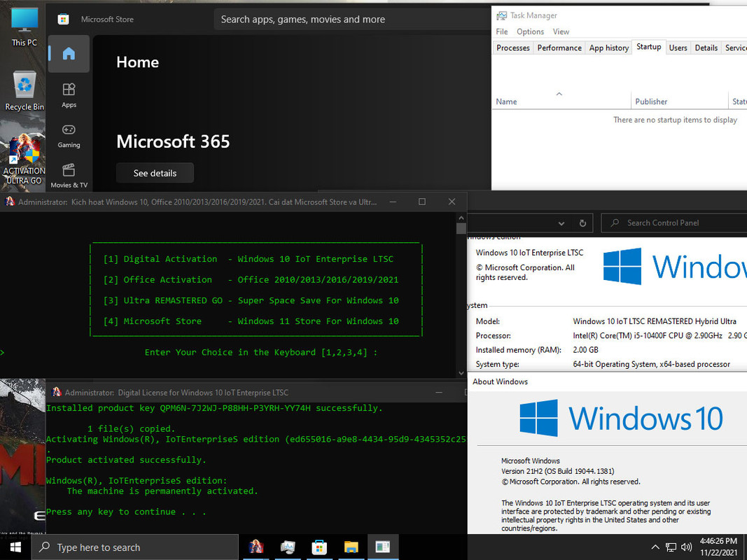Click the Search Control Panel field
This screenshot has width=747, height=560.
click(674, 223)
